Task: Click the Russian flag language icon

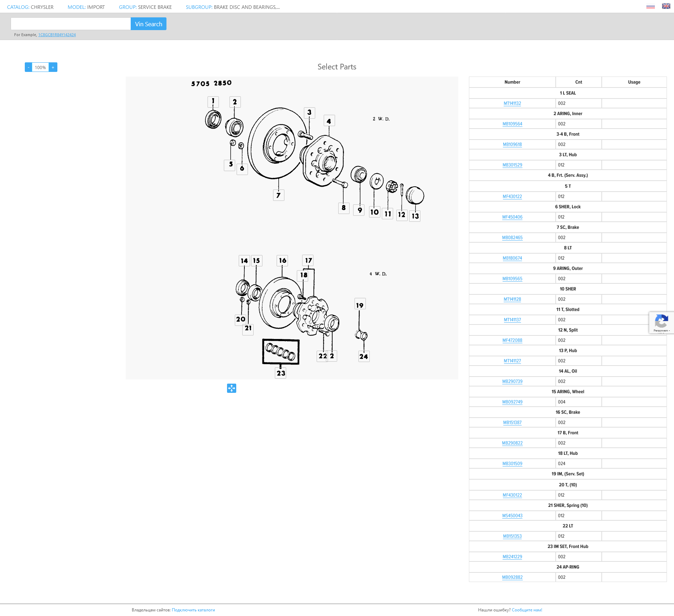Action: (x=650, y=7)
